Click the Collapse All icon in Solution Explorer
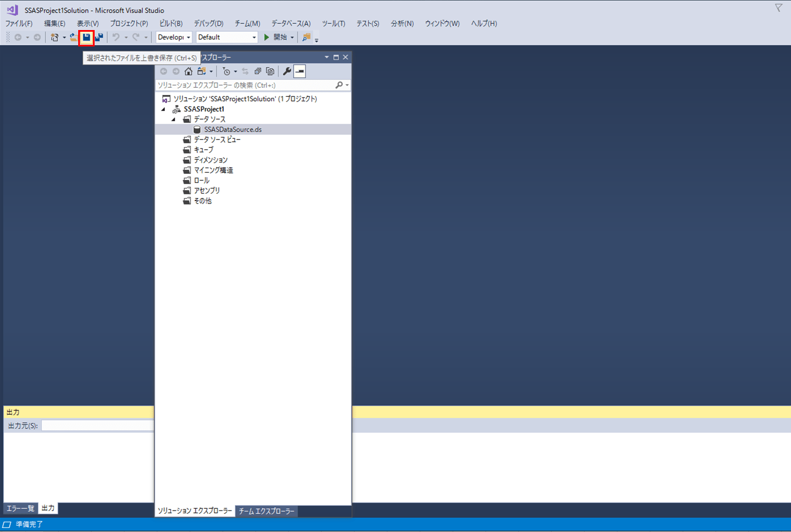791x532 pixels. pos(258,71)
